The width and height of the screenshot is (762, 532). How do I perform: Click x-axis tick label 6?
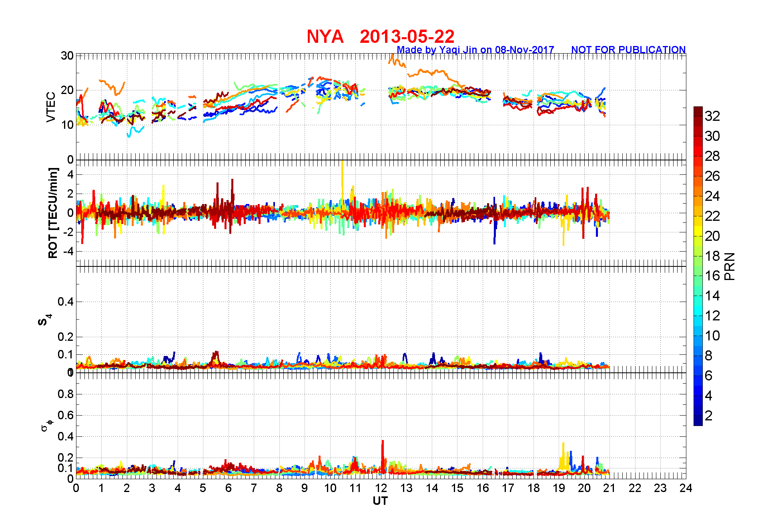229,488
